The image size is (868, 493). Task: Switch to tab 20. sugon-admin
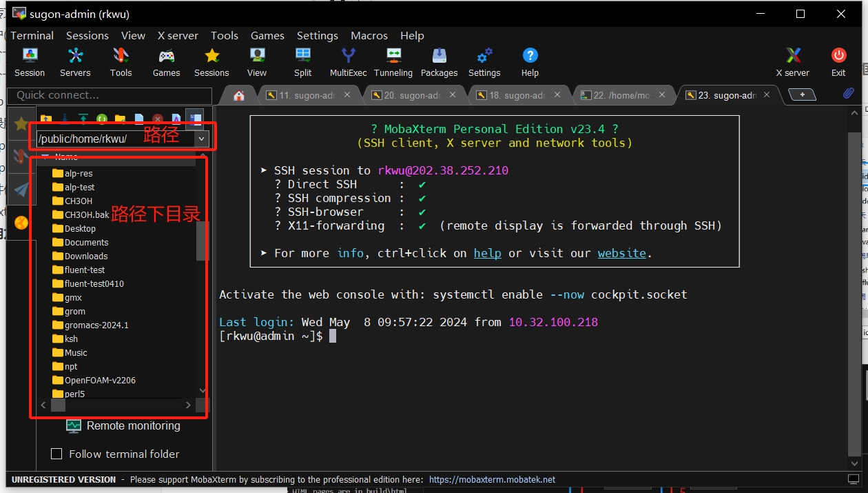[412, 95]
